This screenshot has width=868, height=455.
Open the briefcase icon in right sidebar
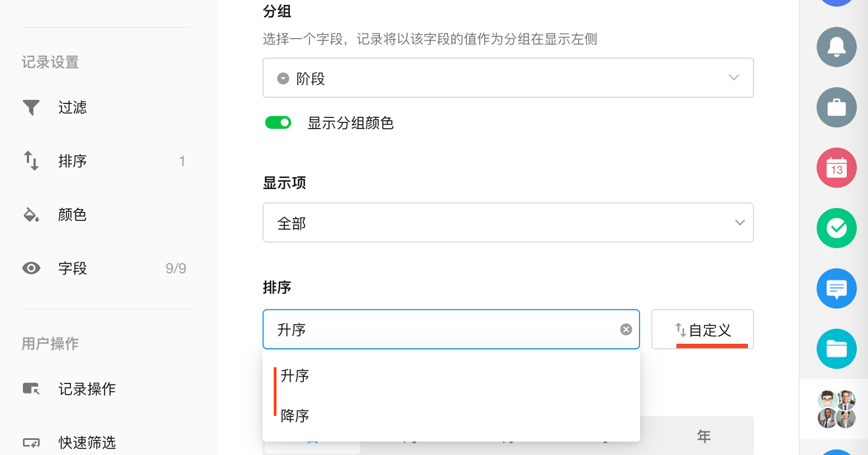coord(836,107)
